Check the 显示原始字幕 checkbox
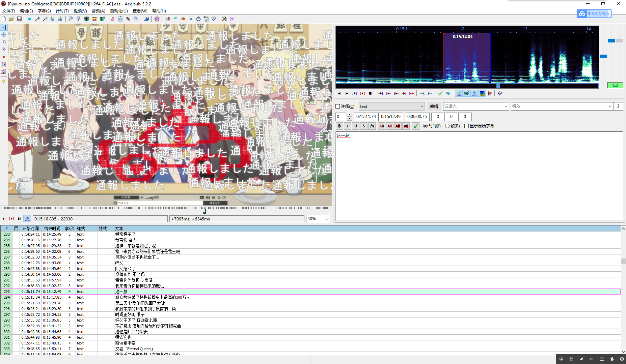The image size is (626, 364). 466,126
